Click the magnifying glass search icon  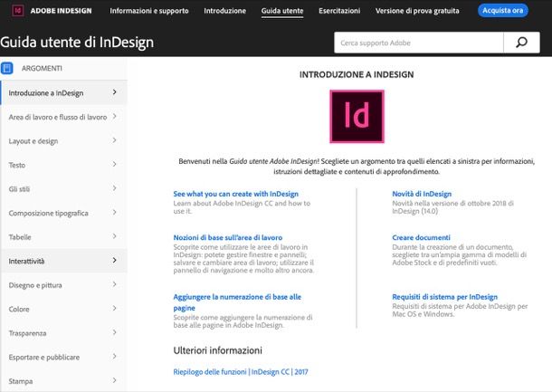pos(521,43)
